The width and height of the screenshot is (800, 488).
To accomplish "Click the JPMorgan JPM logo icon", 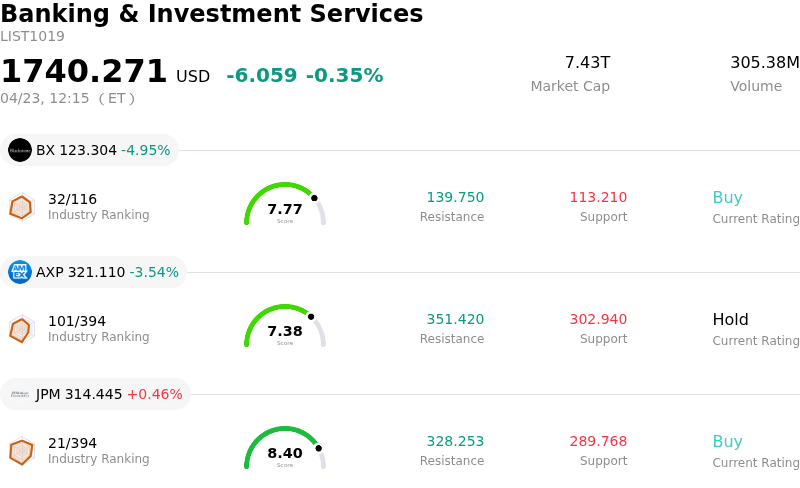I will coord(20,394).
